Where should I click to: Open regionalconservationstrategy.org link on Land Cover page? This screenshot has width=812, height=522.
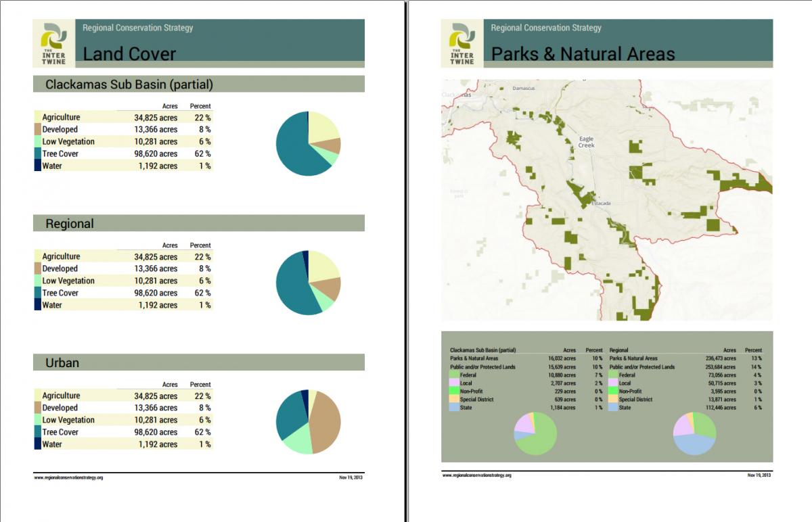point(68,477)
